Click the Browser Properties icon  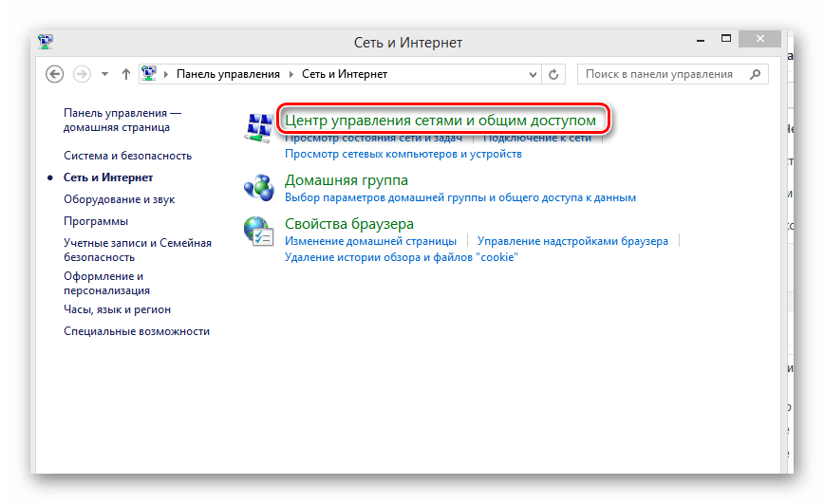[x=257, y=231]
